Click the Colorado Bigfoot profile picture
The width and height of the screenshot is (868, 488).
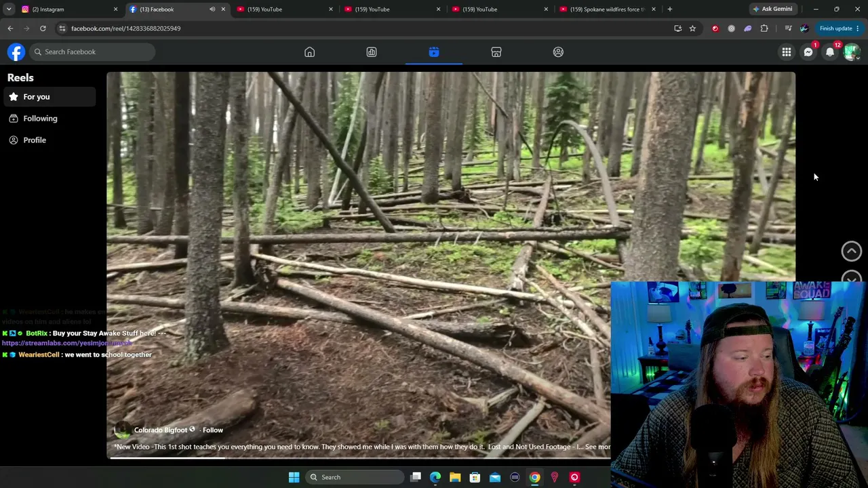coord(122,430)
